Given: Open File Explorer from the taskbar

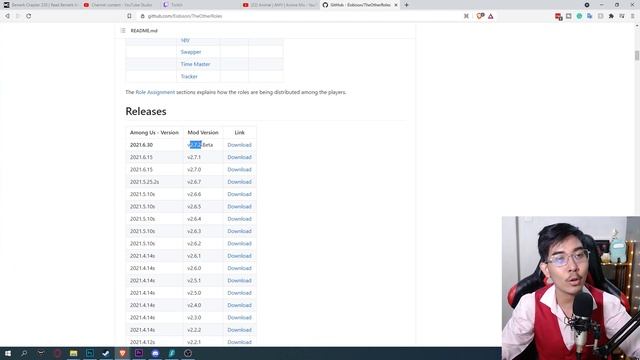Looking at the screenshot, I should coord(73,353).
